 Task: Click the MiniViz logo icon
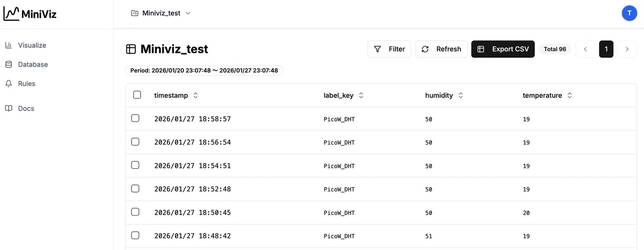[x=11, y=14]
